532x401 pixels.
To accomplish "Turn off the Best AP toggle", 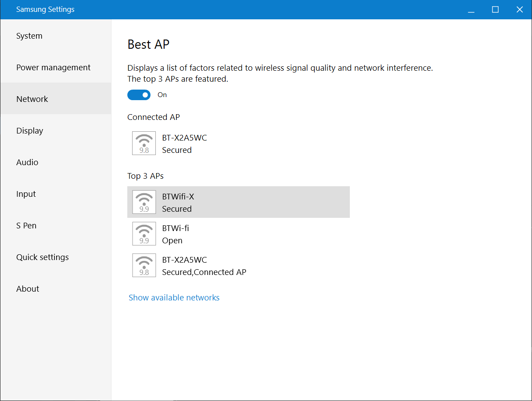I will [x=139, y=95].
